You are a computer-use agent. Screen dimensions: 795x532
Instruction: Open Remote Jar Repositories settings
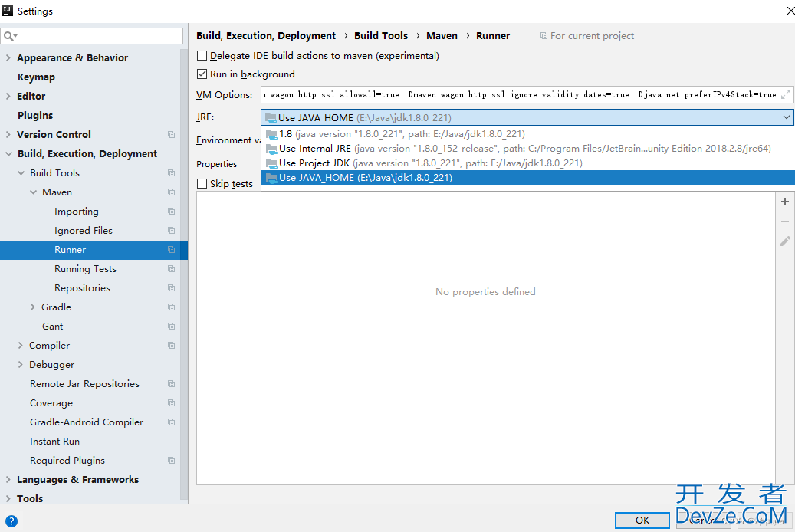coord(84,384)
